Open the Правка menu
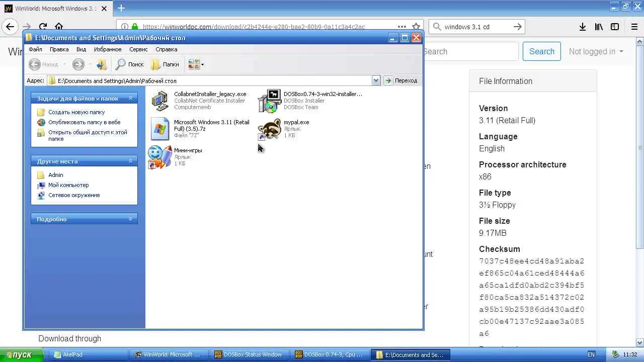 (x=59, y=49)
